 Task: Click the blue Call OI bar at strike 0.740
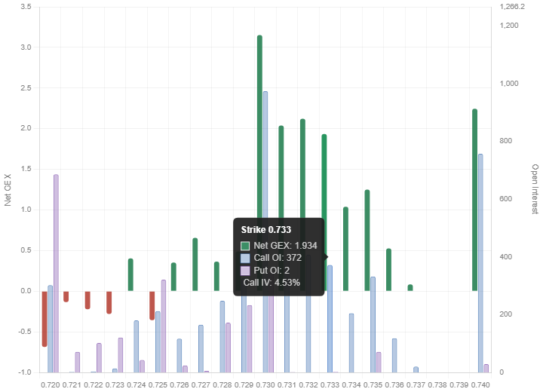click(x=480, y=263)
